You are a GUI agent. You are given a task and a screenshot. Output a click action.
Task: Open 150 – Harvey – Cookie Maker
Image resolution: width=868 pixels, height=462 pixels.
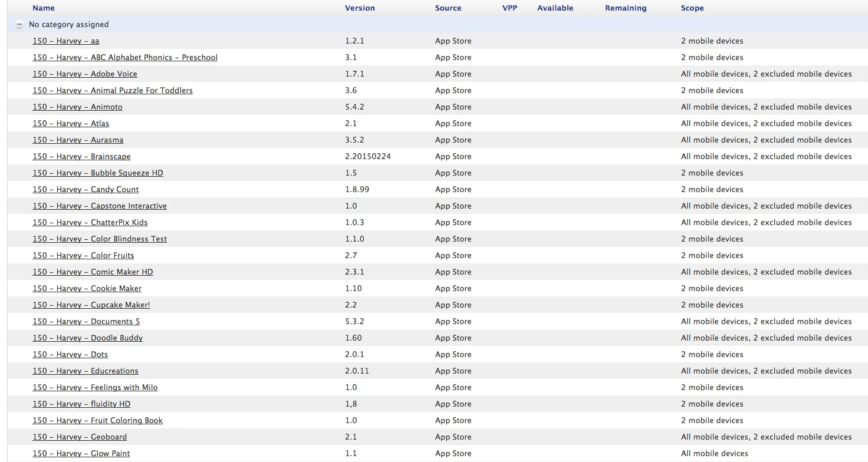click(87, 289)
